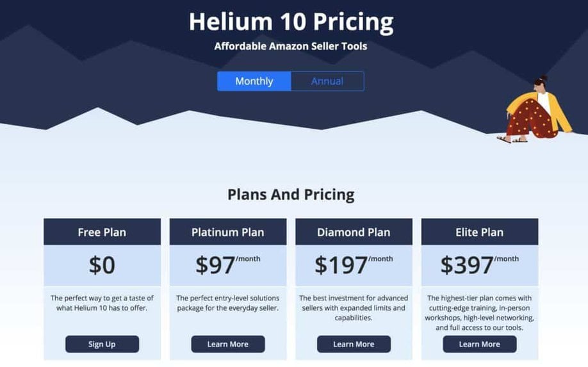Viewport: 588px width, 367px height.
Task: Click Learn More under Platinum Plan
Action: tap(228, 344)
